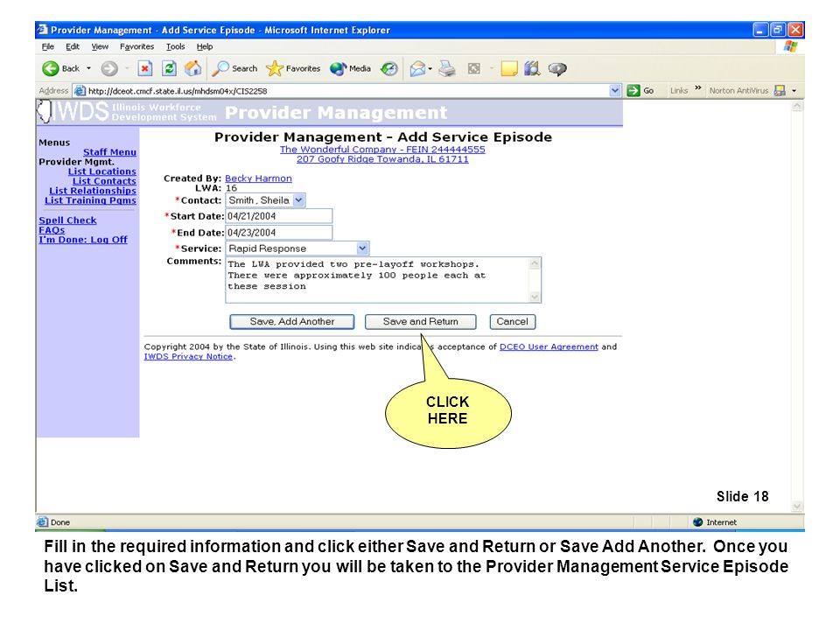Screen dimensions: 840x630
Task: Click in the Start Date field
Action: 278,216
